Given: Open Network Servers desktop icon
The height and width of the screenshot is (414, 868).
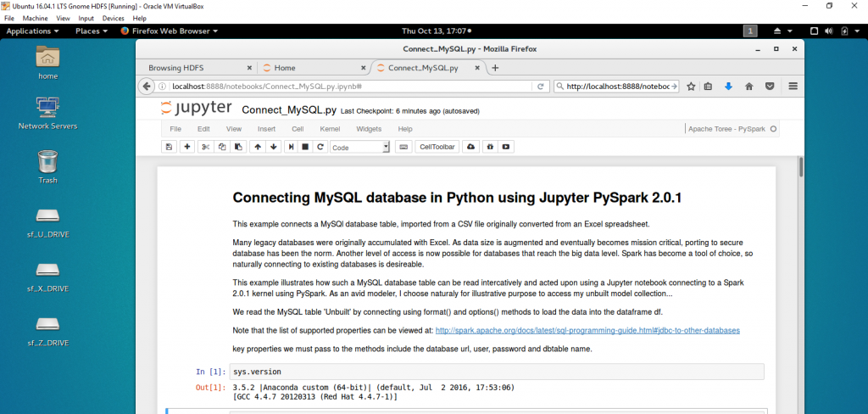Looking at the screenshot, I should coord(48,113).
